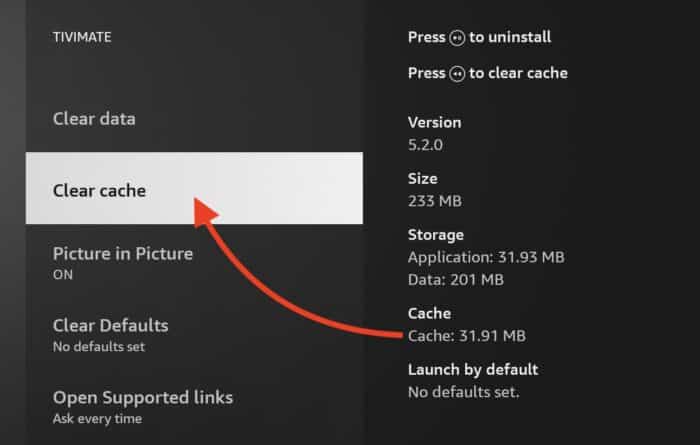The image size is (700, 445).
Task: Click the 233 MB size value
Action: tap(435, 200)
